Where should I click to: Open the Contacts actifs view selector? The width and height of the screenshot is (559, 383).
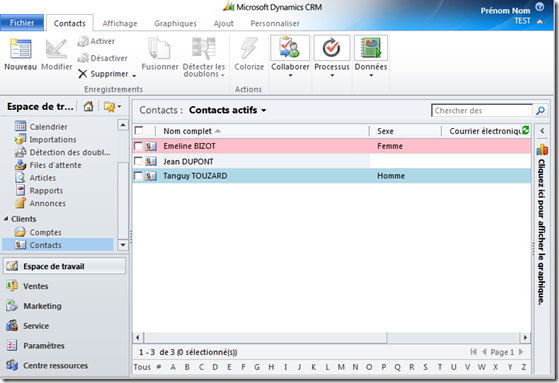pyautogui.click(x=228, y=110)
